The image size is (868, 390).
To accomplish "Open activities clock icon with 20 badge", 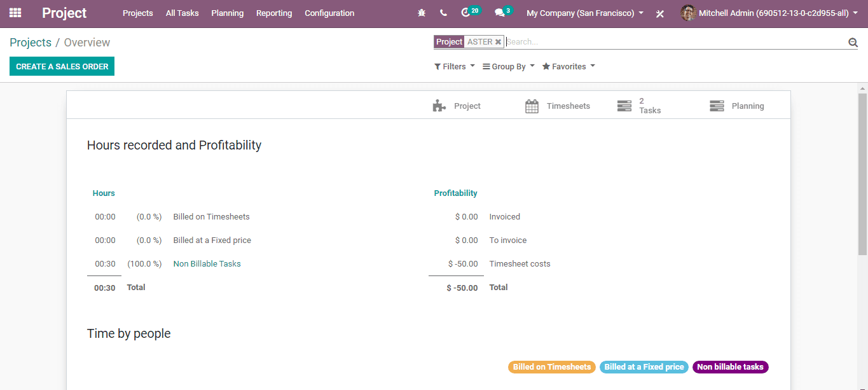I will [471, 12].
